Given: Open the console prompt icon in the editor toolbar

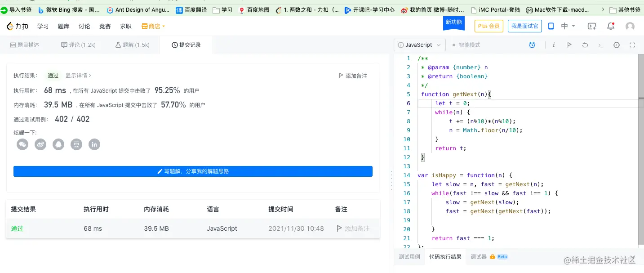Looking at the screenshot, I should 601,45.
